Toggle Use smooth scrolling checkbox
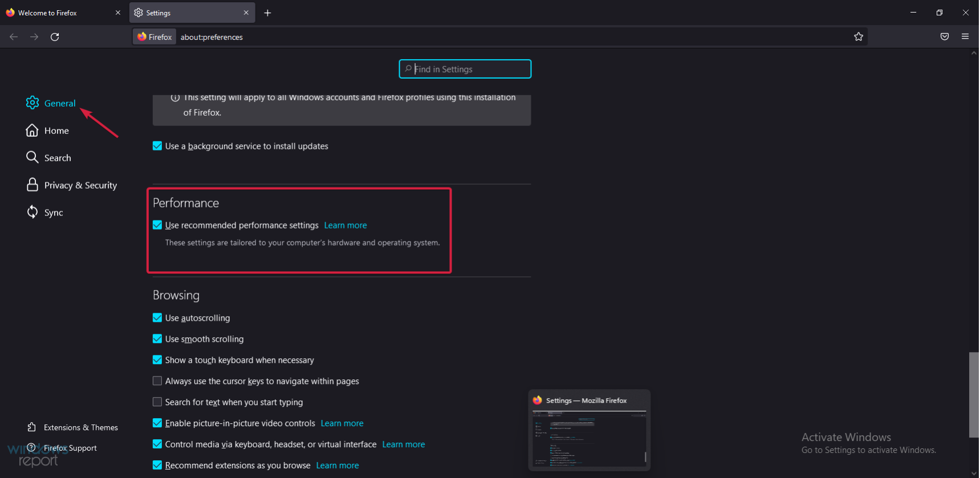The image size is (980, 478). pyautogui.click(x=157, y=339)
